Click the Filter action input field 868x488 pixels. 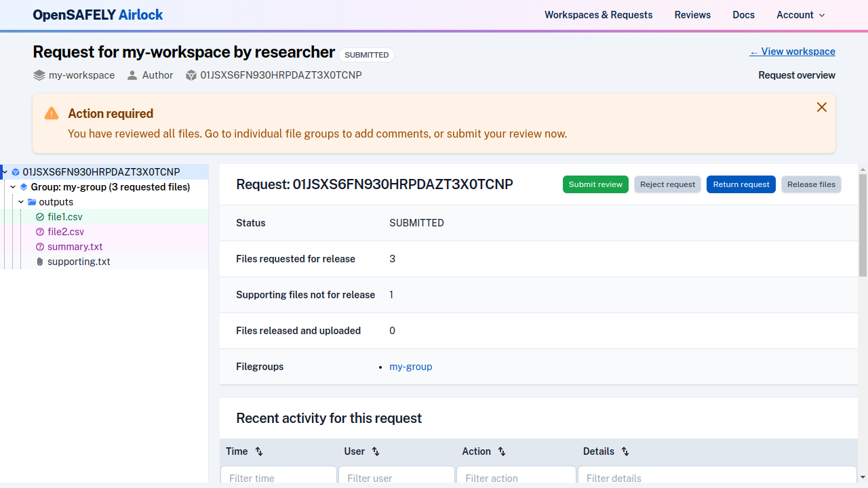point(515,478)
